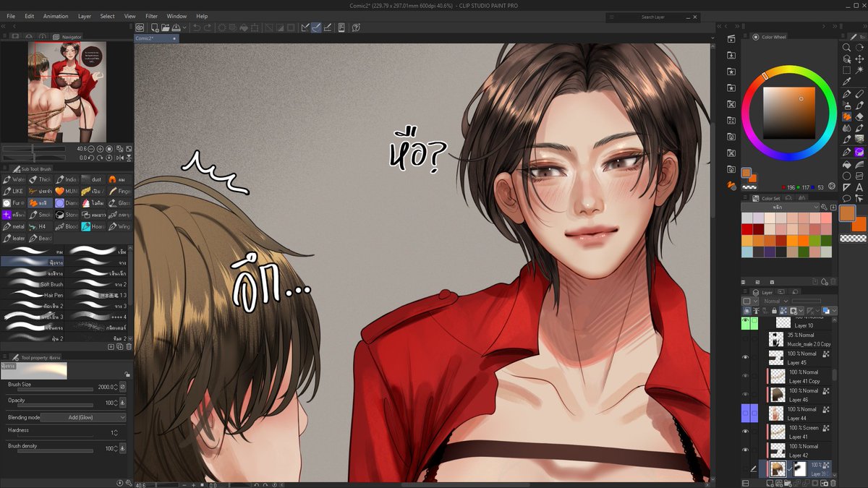Show Muscle_male 2.0 Copy layer
The image size is (868, 488).
click(746, 338)
